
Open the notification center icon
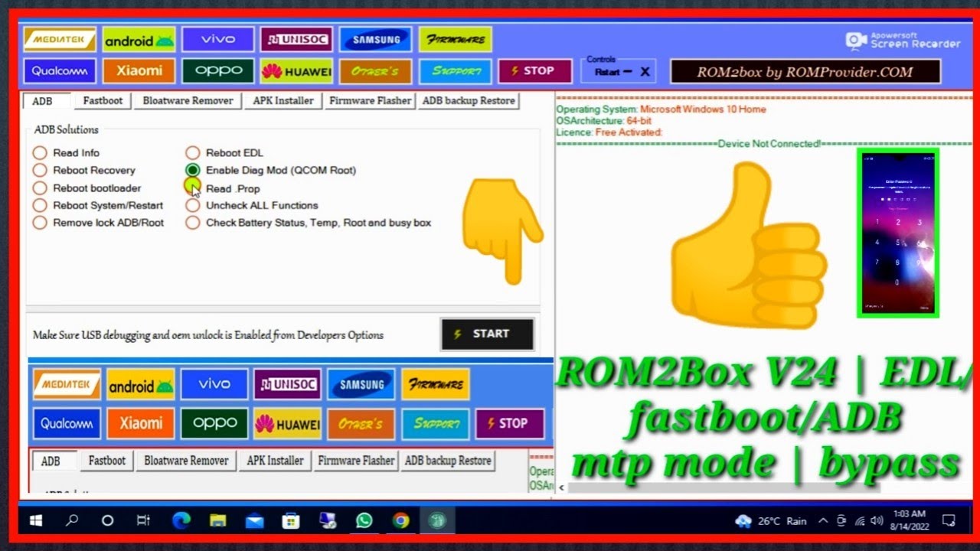[949, 521]
